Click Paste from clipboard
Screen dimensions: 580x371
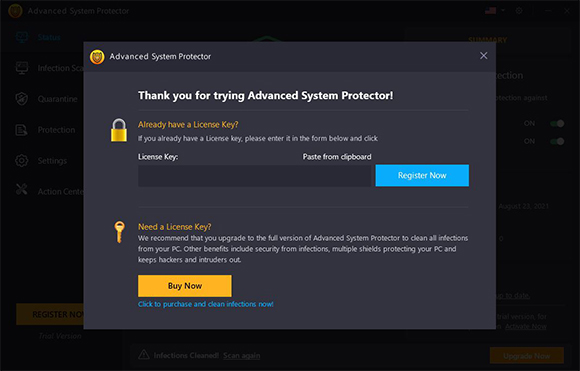point(337,157)
